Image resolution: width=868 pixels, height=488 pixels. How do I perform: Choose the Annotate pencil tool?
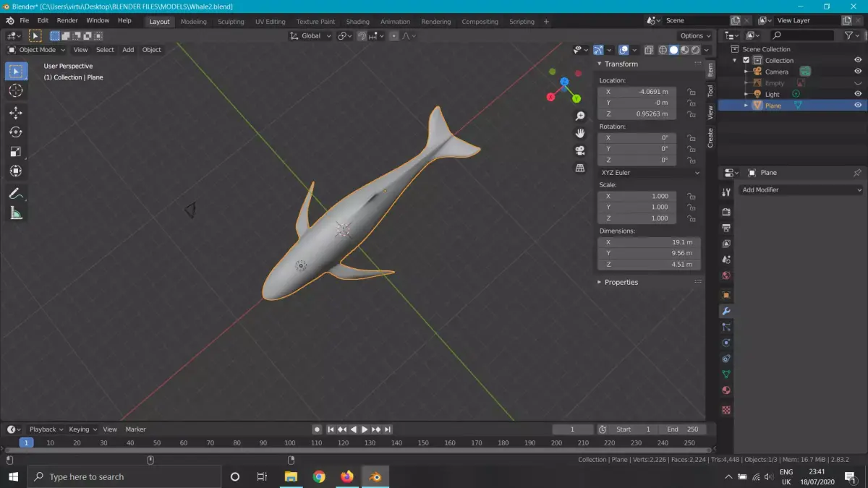[x=16, y=194]
